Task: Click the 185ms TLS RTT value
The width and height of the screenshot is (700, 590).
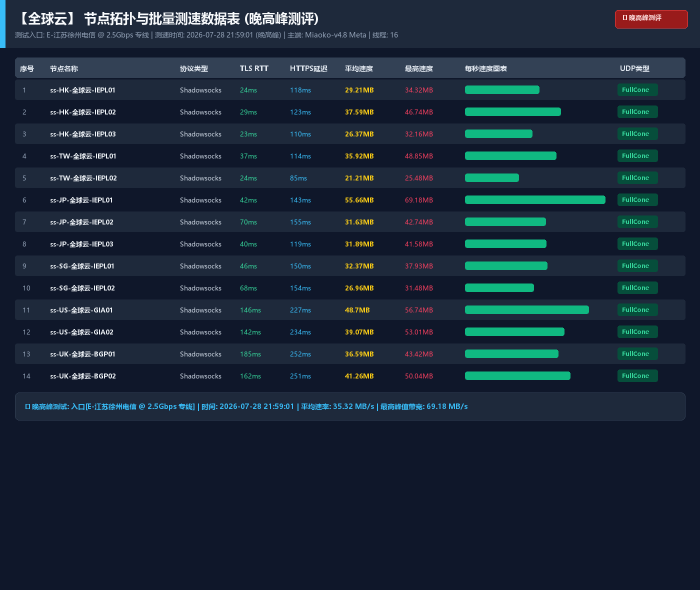Action: [250, 354]
